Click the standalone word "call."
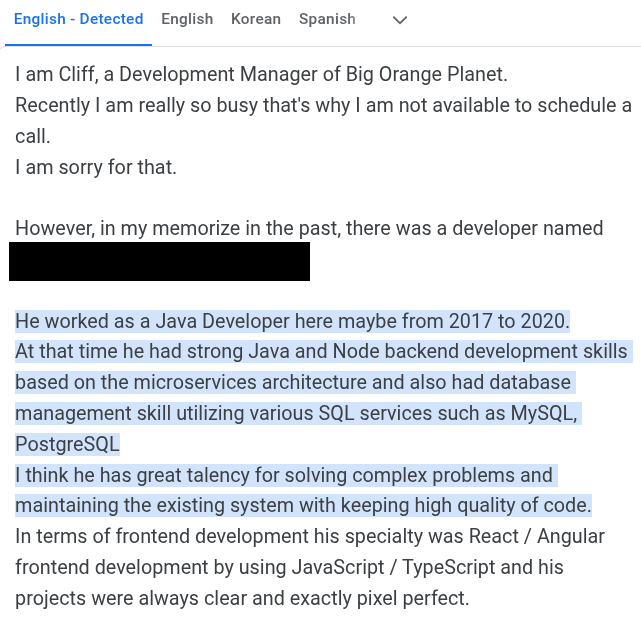Screen dimensions: 641x622 tap(32, 136)
